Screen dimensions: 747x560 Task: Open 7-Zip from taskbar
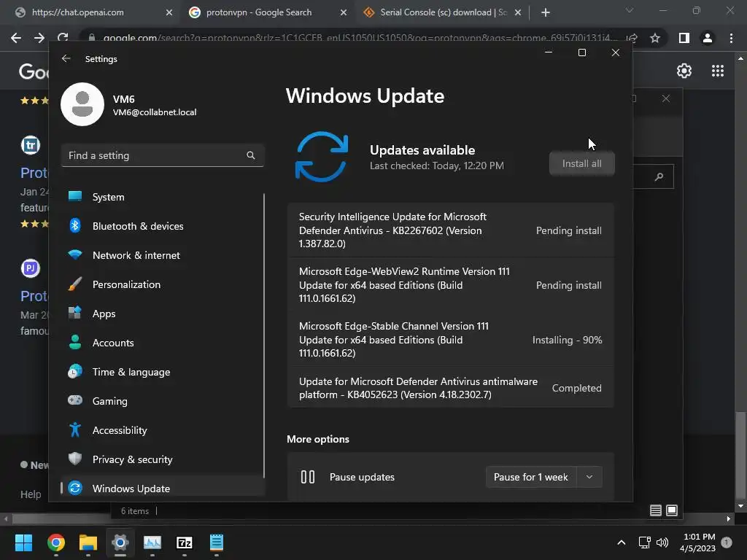(185, 542)
